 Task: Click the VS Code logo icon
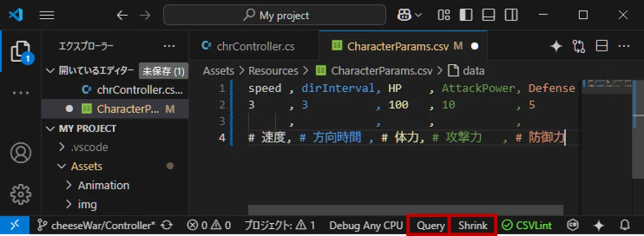pyautogui.click(x=16, y=15)
